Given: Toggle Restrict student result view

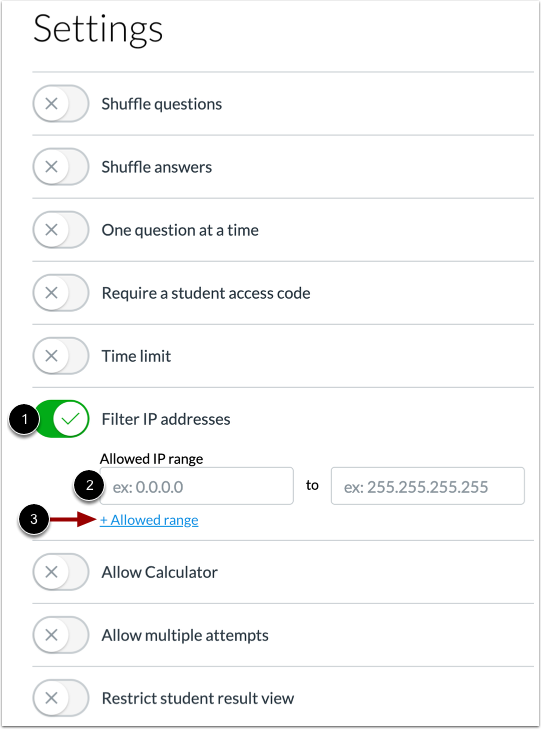Looking at the screenshot, I should (x=60, y=698).
